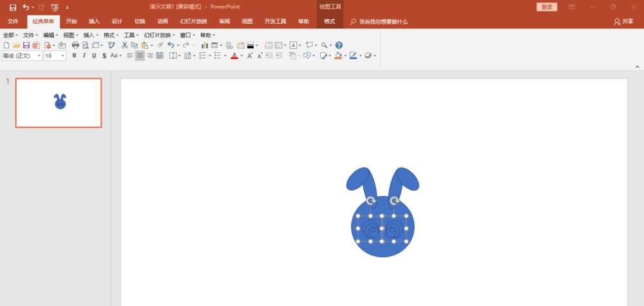This screenshot has width=644, height=306.
Task: Toggle distributed text alignment
Action: pyautogui.click(x=160, y=55)
